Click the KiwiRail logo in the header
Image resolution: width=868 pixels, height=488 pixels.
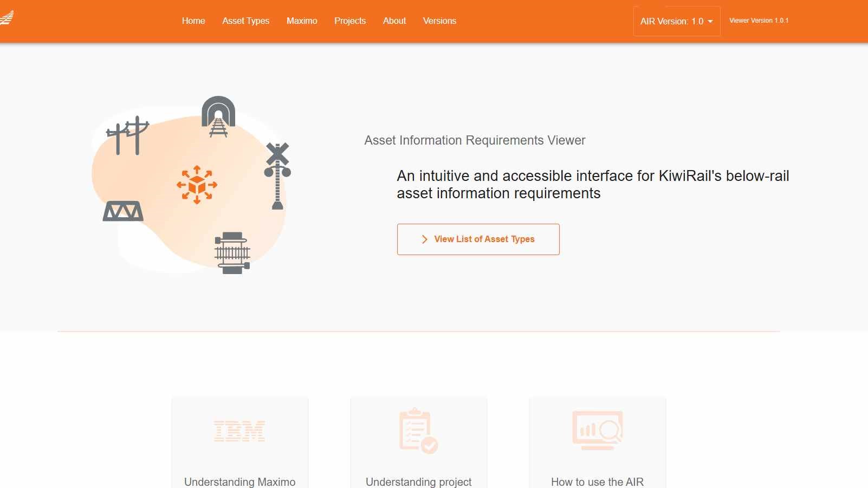pos(7,18)
